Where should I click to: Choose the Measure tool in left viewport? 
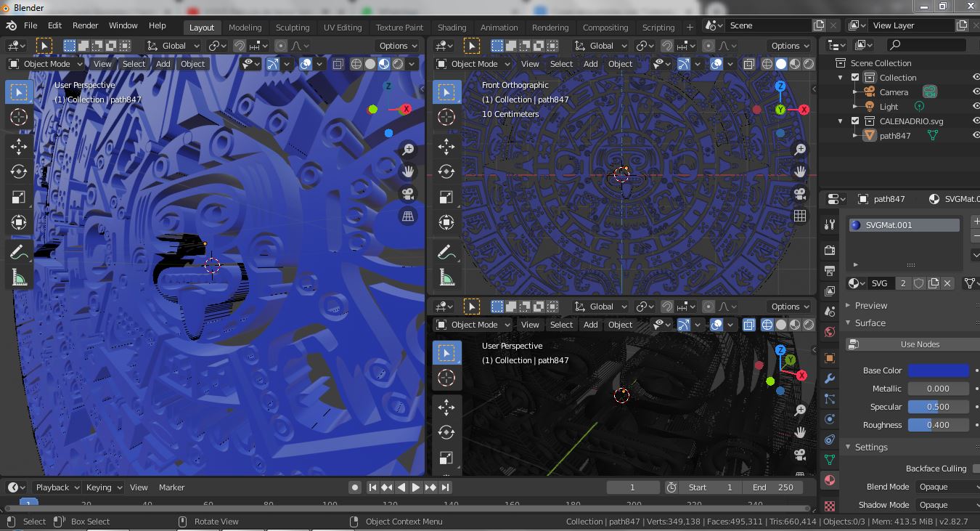(19, 277)
